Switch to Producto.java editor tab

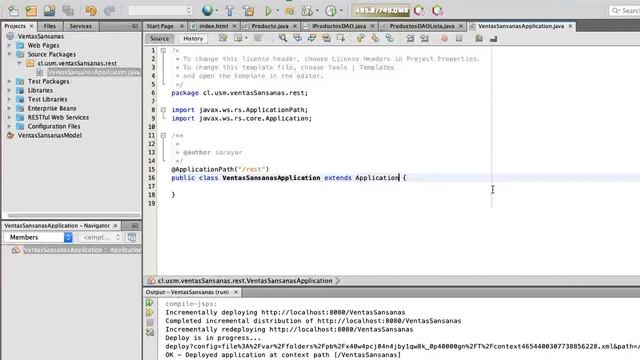pos(270,26)
